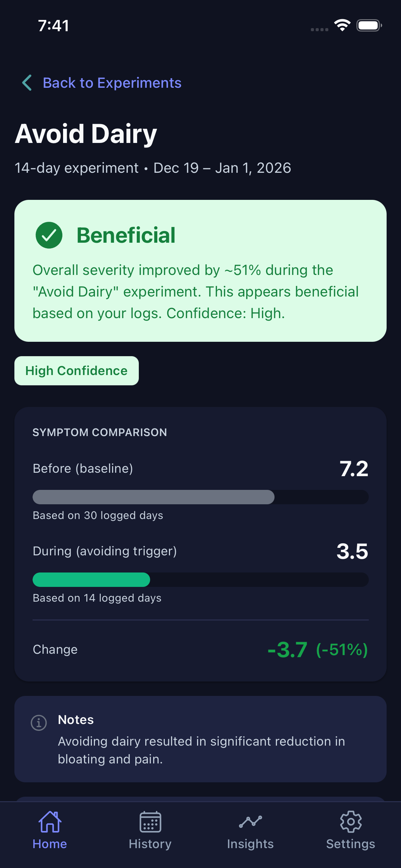Screen dimensions: 401x868
Task: Tap the back chevron arrow icon
Action: [x=27, y=83]
